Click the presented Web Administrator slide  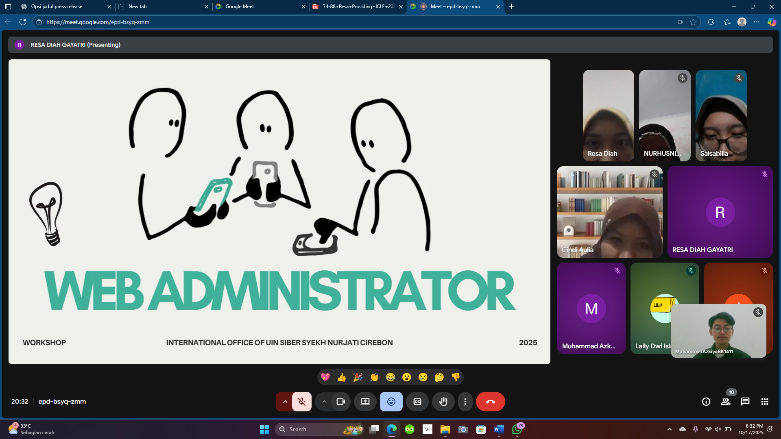(x=279, y=211)
